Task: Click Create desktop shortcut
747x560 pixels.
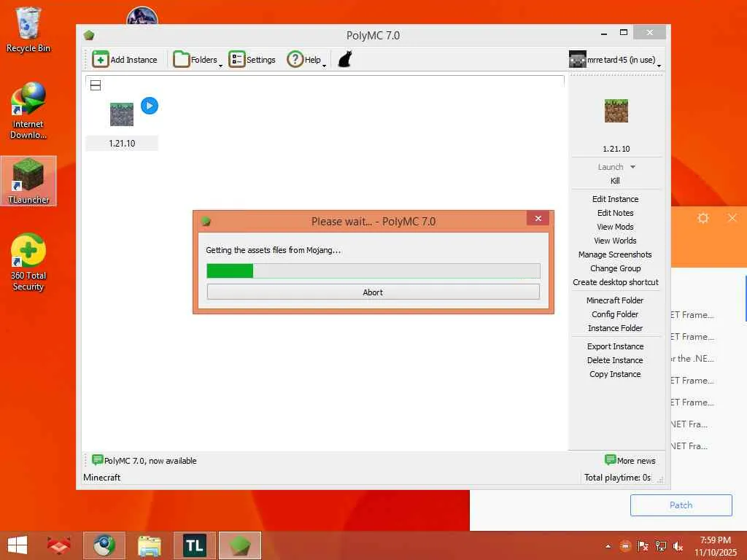Action: coord(615,282)
